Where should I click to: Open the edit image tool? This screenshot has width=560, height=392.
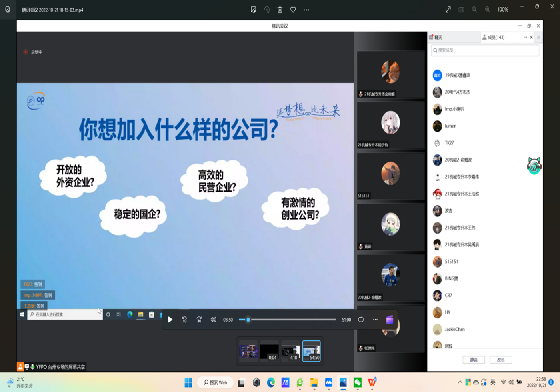click(254, 10)
